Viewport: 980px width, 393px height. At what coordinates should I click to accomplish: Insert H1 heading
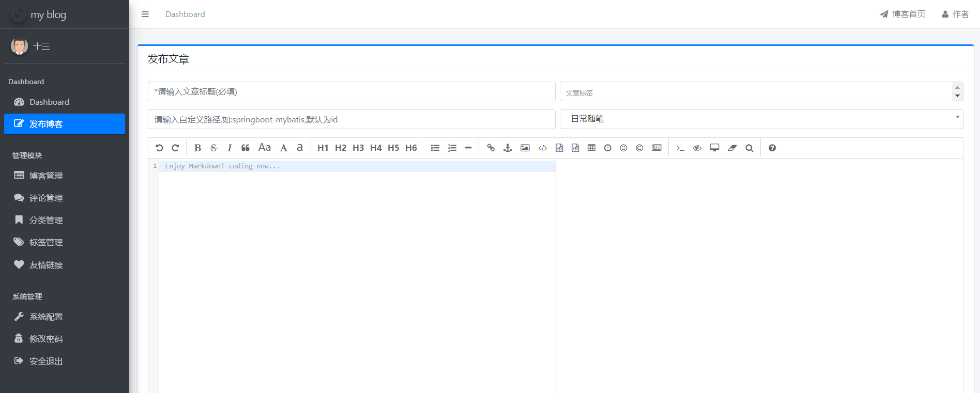(x=323, y=148)
